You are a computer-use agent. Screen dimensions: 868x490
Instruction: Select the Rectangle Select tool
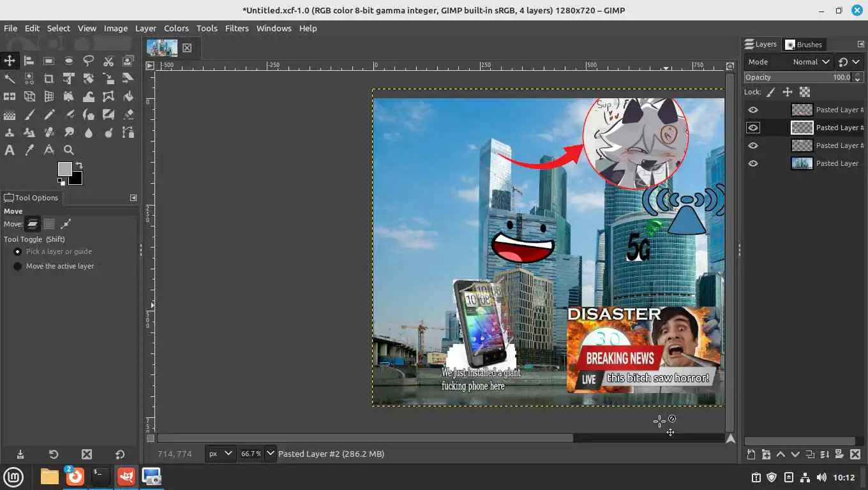[x=49, y=61]
